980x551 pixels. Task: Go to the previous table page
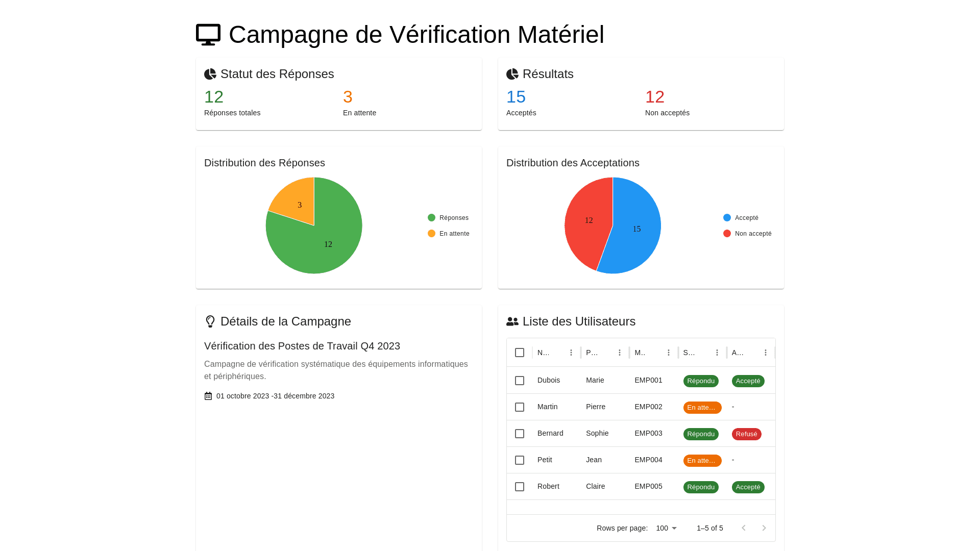[x=744, y=528]
